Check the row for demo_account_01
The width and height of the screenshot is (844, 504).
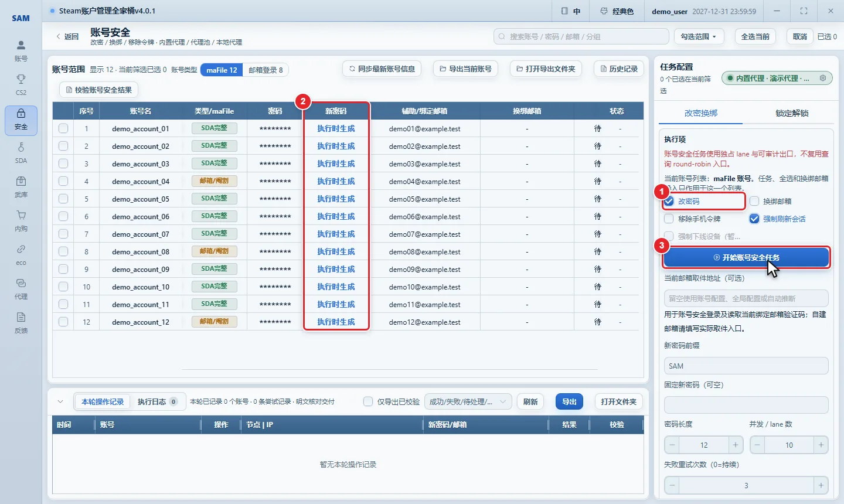[63, 128]
